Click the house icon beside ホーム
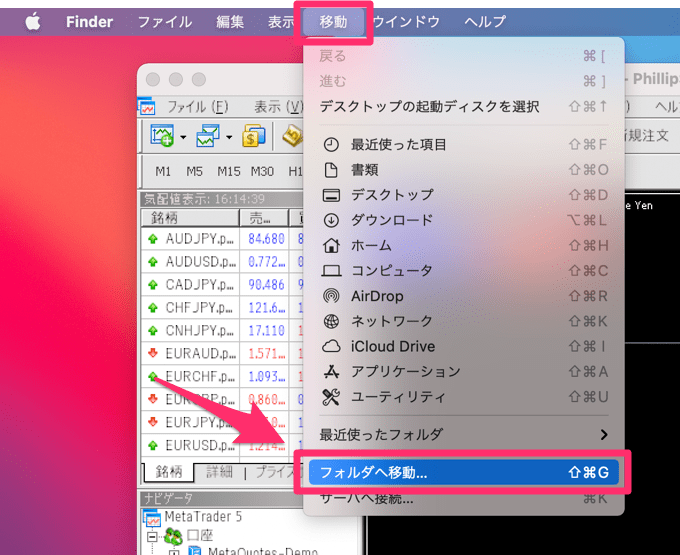Image resolution: width=680 pixels, height=555 pixels. [x=331, y=245]
